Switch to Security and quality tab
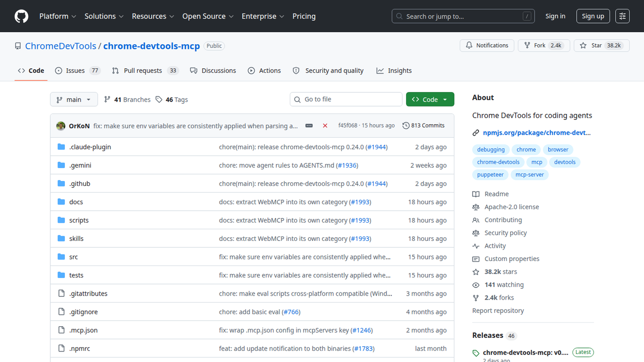This screenshot has width=644, height=362. [328, 70]
